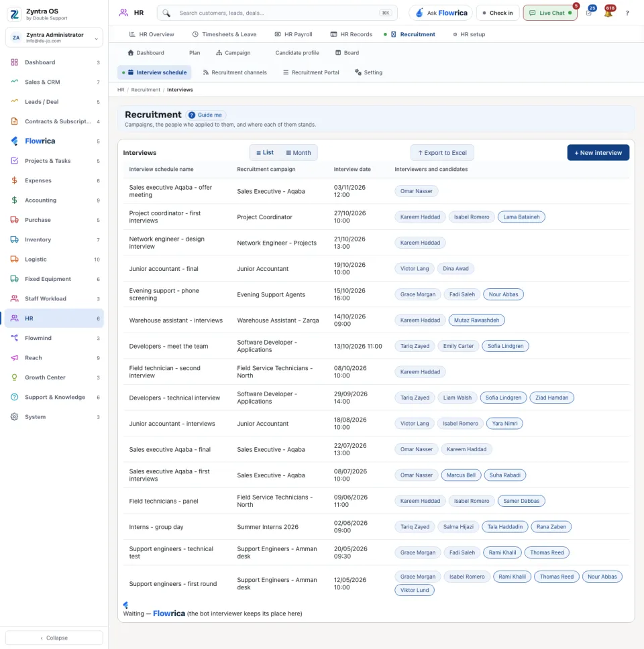Follow the Recruitment breadcrumb link
Image resolution: width=644 pixels, height=649 pixels.
146,90
